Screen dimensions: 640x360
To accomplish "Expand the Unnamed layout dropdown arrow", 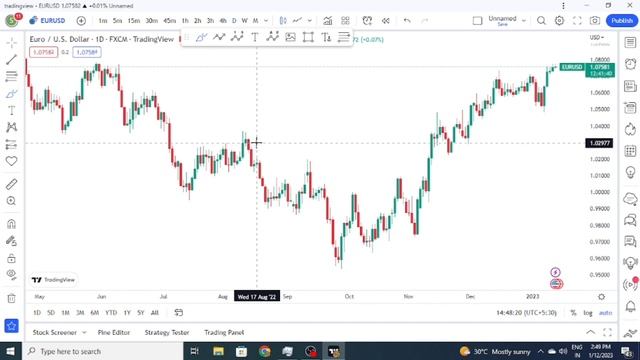I will [524, 20].
